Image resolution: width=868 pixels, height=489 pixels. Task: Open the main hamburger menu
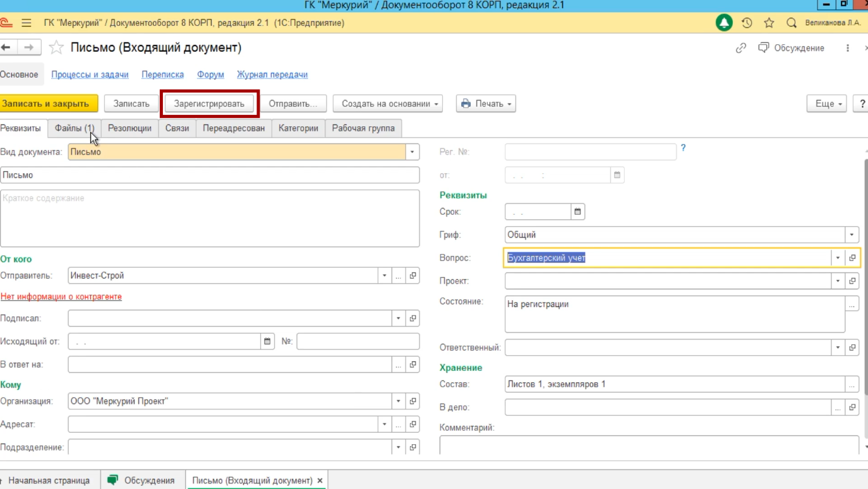click(x=26, y=23)
